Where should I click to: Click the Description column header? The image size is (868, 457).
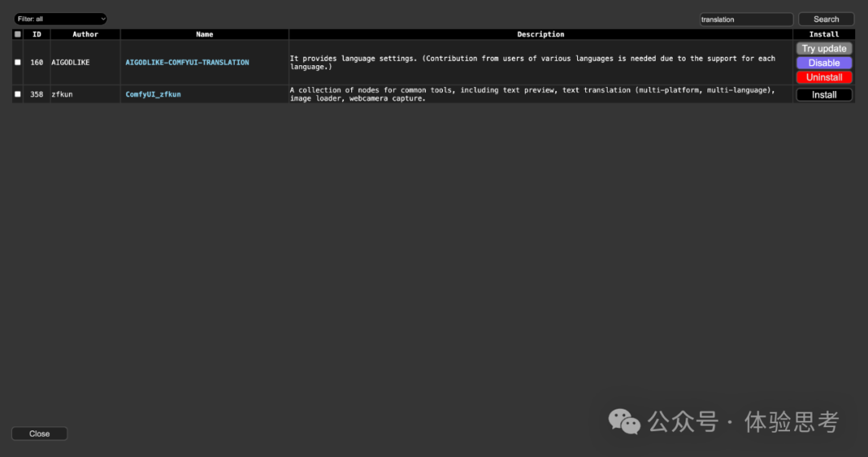(x=540, y=35)
